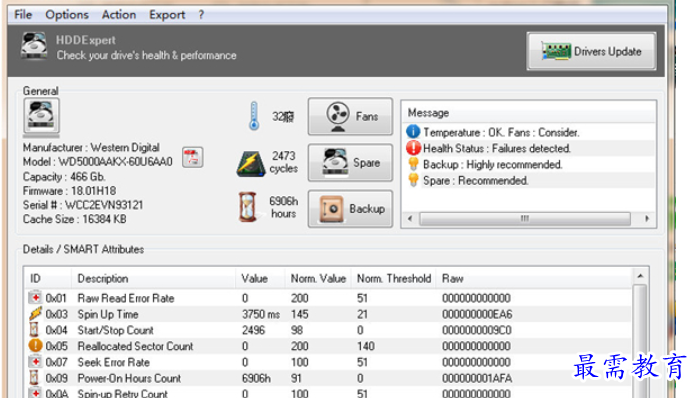Viewport: 695px width, 398px height.
Task: Click the hourglass power-on hours icon
Action: pyautogui.click(x=248, y=207)
